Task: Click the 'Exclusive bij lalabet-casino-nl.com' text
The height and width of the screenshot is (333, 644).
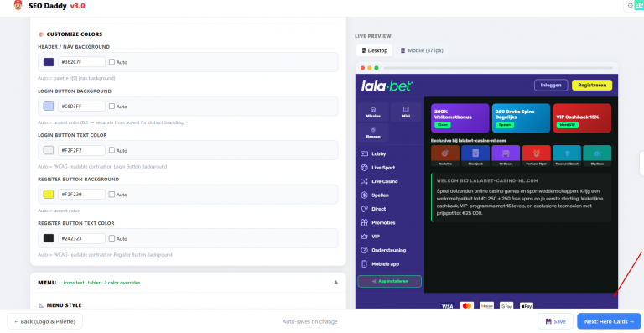Action: (468, 140)
